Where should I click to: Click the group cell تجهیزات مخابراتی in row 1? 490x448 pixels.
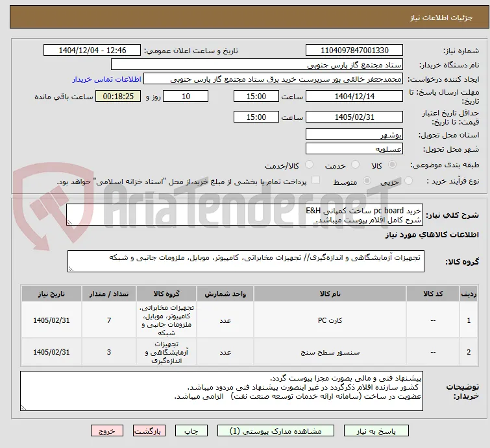(166, 320)
